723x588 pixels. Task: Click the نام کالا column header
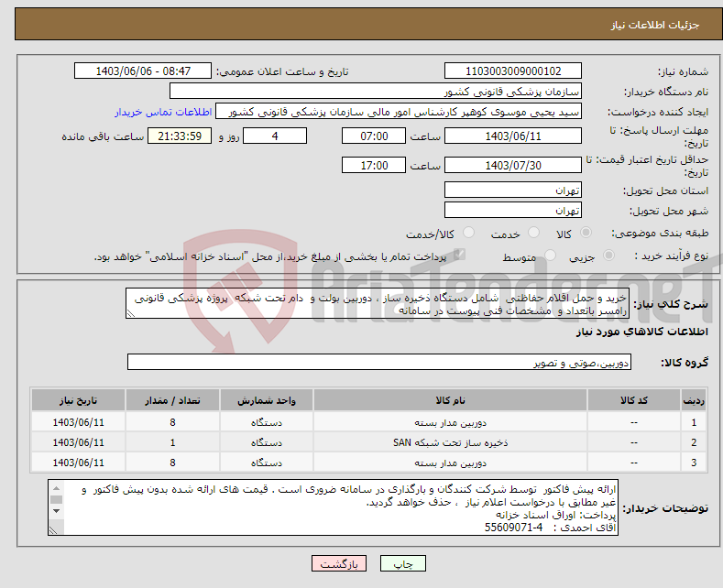click(450, 400)
